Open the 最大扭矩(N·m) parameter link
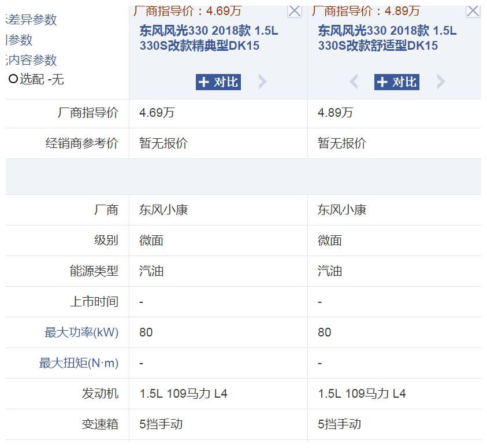Viewport: 487px width, 448px height. click(x=79, y=363)
